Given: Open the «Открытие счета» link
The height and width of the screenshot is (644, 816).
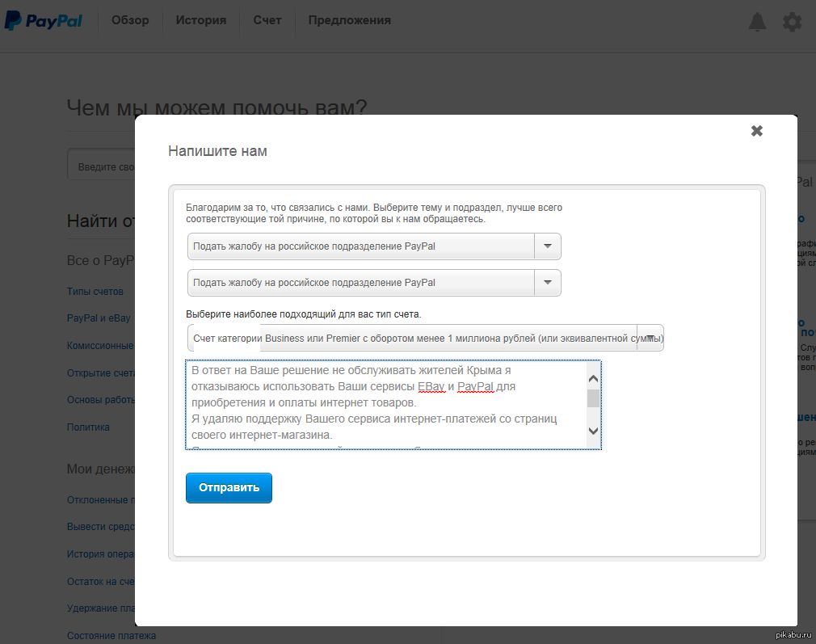Looking at the screenshot, I should (100, 373).
